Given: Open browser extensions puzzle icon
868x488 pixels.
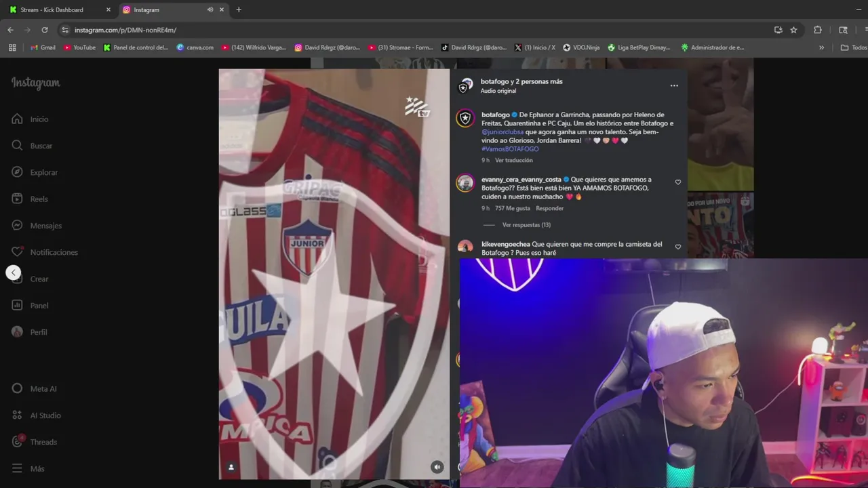Looking at the screenshot, I should click(818, 30).
